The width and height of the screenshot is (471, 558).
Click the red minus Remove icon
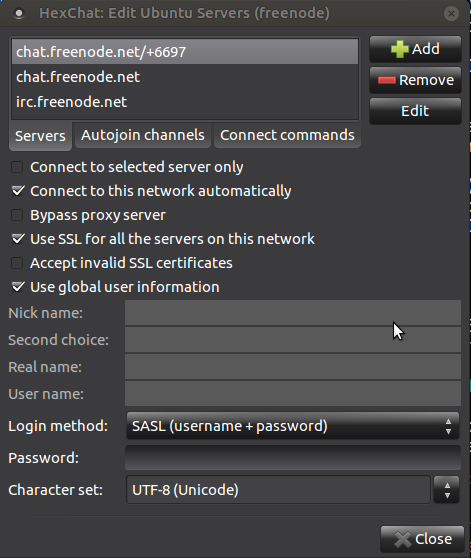[x=387, y=80]
